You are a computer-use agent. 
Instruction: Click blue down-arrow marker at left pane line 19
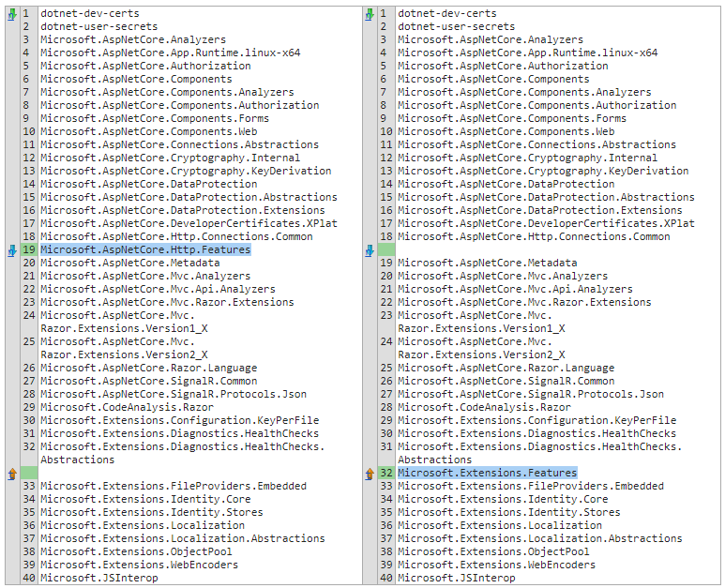[12, 250]
